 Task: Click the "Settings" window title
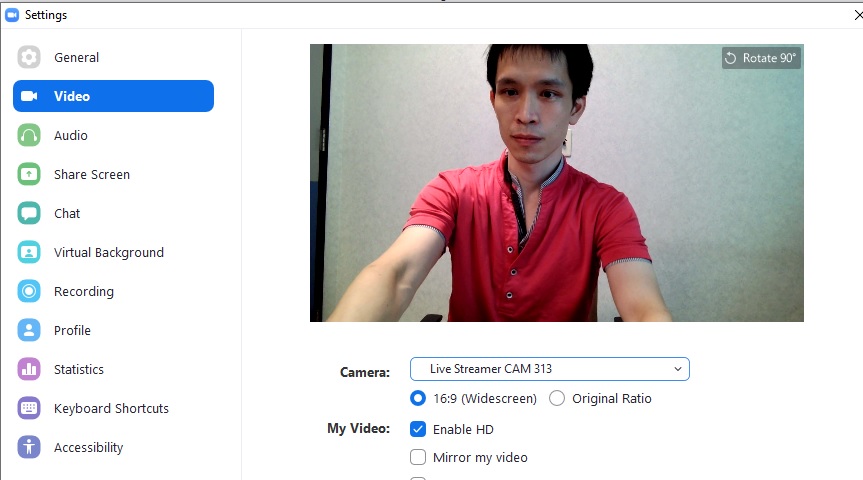tap(46, 15)
